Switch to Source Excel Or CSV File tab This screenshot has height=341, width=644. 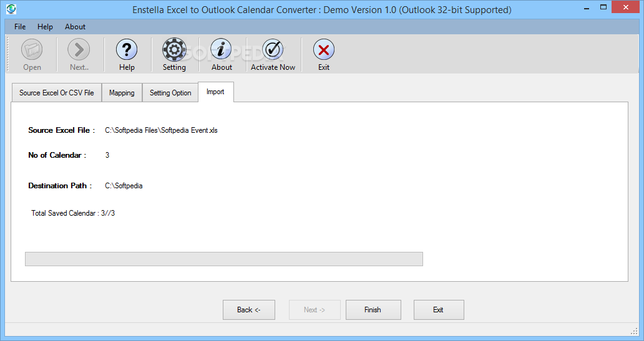pyautogui.click(x=57, y=93)
